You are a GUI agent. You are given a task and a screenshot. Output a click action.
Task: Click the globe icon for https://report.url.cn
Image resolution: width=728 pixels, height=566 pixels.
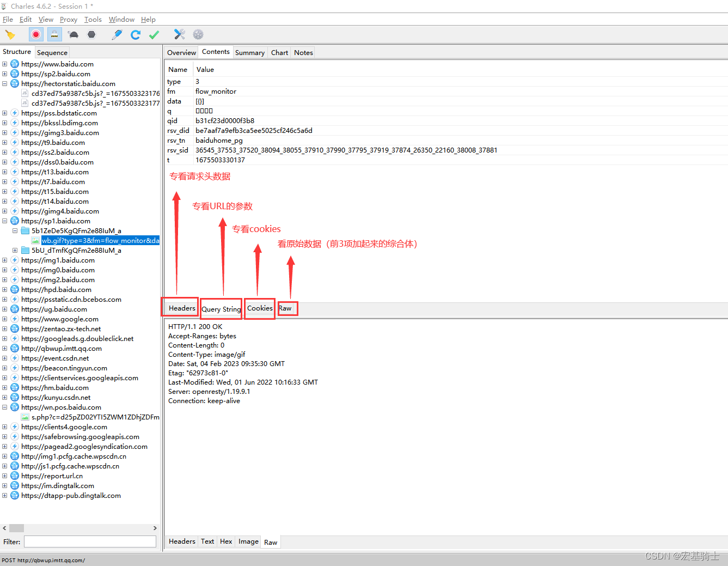point(15,476)
